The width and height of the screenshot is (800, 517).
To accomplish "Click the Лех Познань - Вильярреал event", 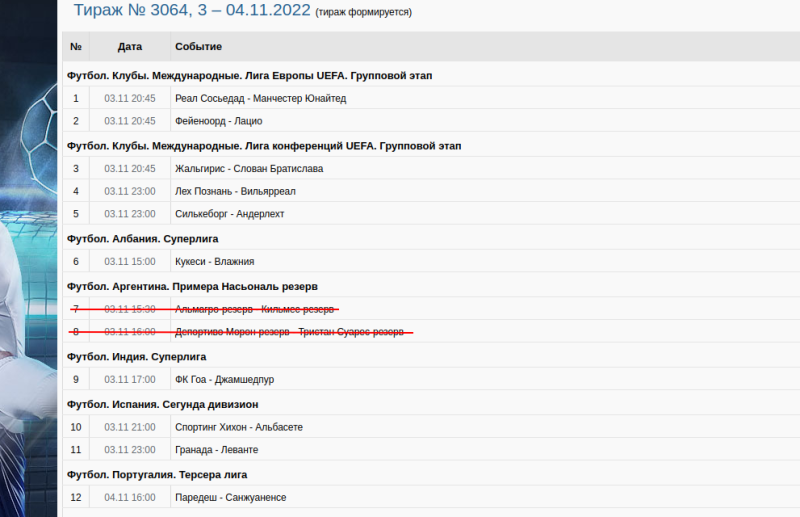I will click(x=235, y=191).
